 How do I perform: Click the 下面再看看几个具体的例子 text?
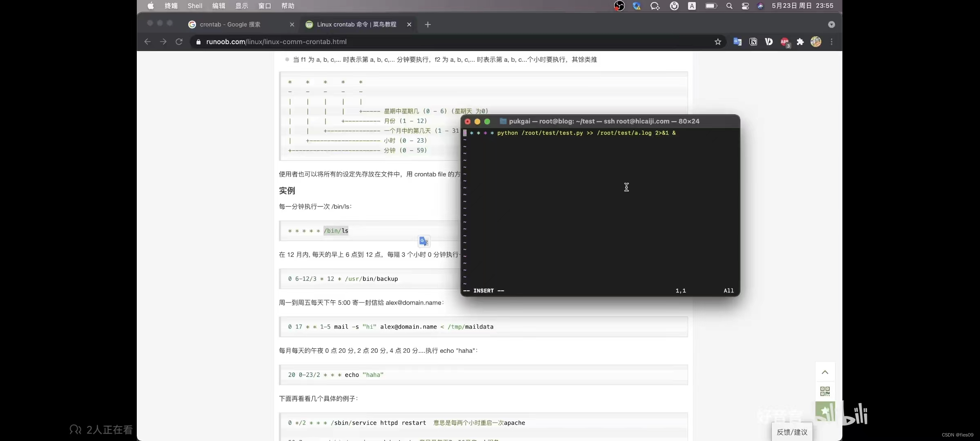318,399
